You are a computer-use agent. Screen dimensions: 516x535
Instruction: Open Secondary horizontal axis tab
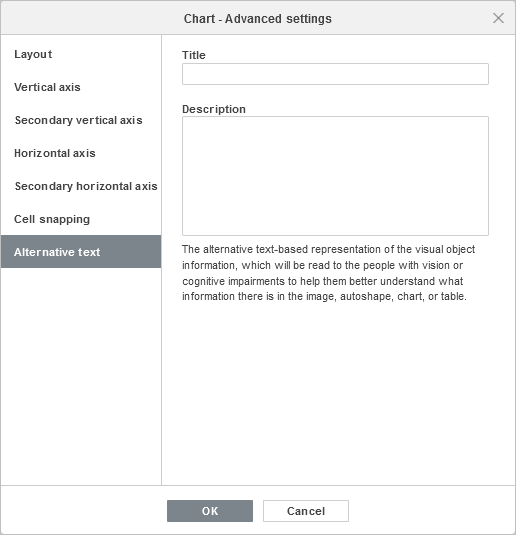coord(81,186)
